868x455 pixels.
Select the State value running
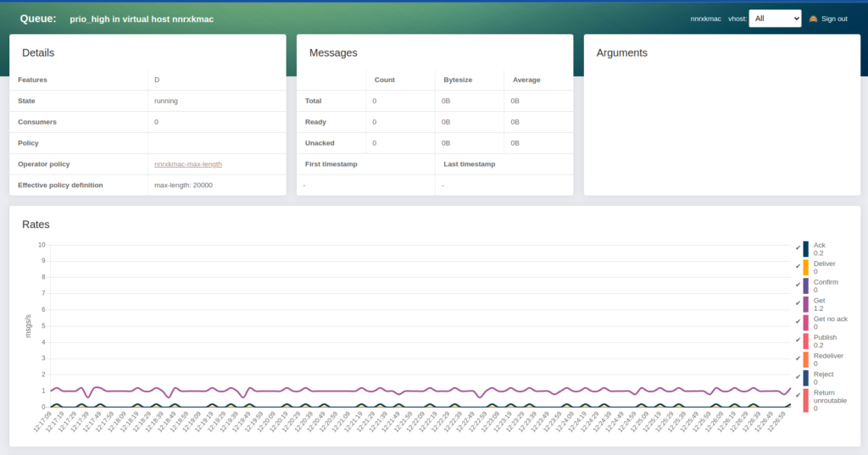click(166, 101)
